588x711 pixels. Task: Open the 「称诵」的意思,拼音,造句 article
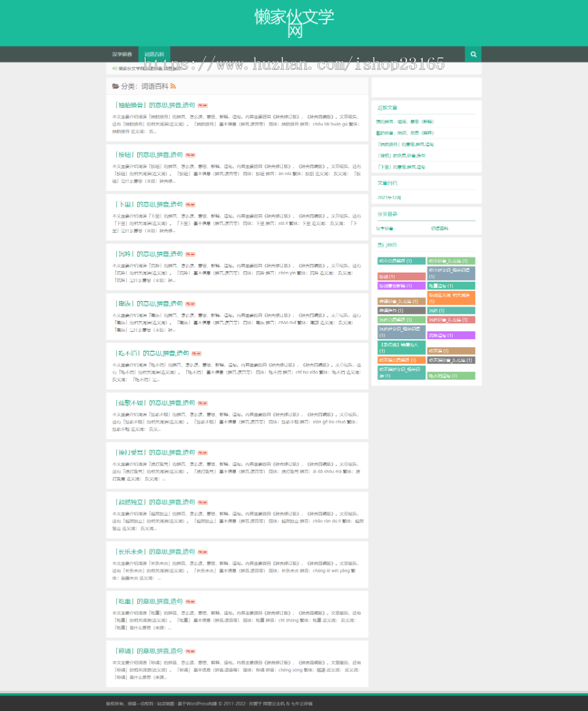point(148,651)
